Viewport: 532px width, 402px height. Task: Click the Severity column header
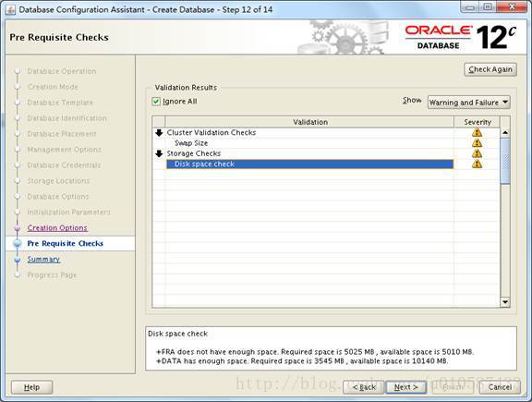pyautogui.click(x=477, y=122)
